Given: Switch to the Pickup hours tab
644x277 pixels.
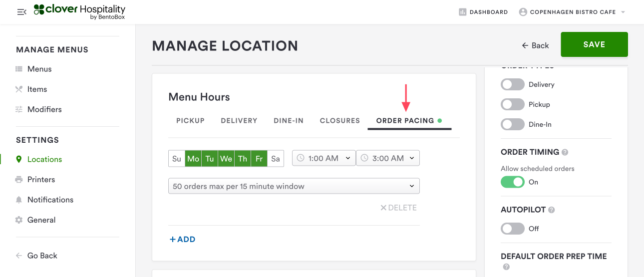Looking at the screenshot, I should tap(190, 121).
